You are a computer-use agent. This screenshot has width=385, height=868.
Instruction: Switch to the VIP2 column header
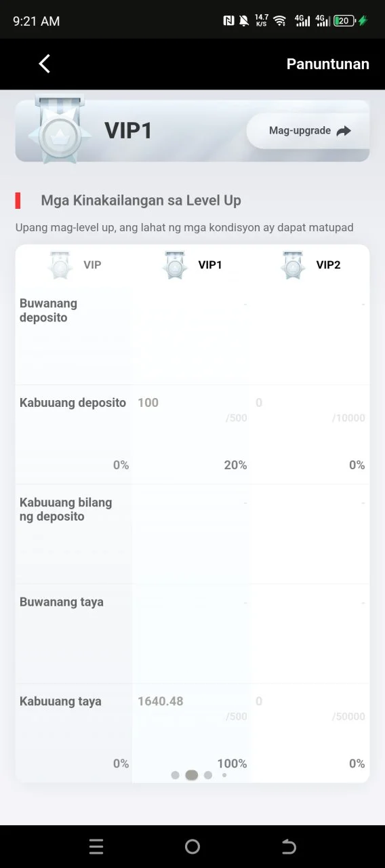[328, 264]
